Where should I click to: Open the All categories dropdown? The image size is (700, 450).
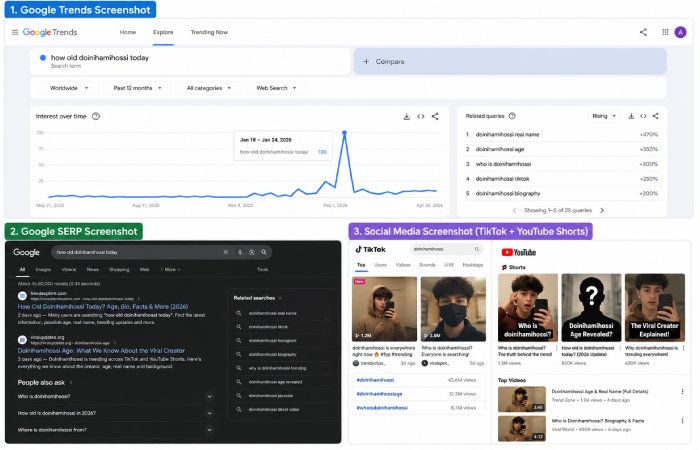pyautogui.click(x=209, y=88)
